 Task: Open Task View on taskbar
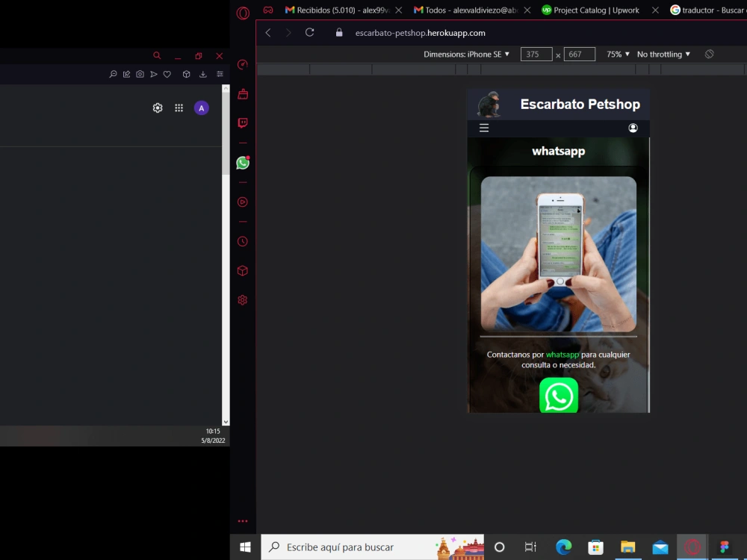coord(530,547)
